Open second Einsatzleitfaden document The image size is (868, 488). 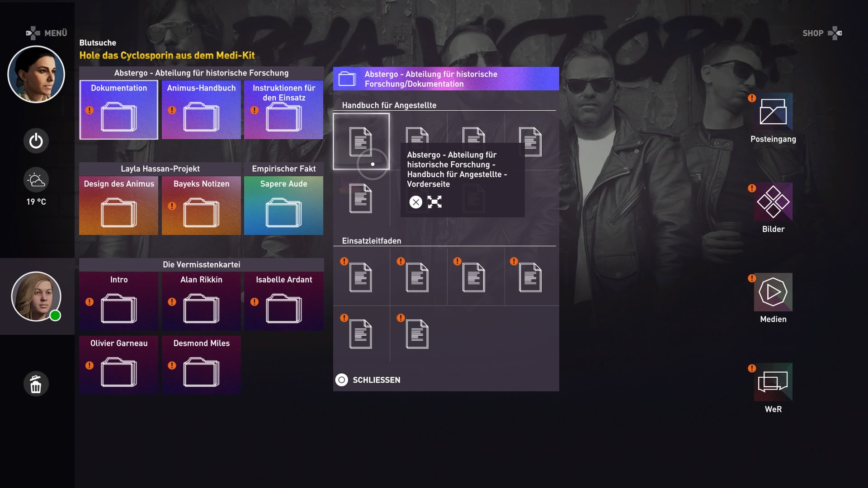point(417,277)
